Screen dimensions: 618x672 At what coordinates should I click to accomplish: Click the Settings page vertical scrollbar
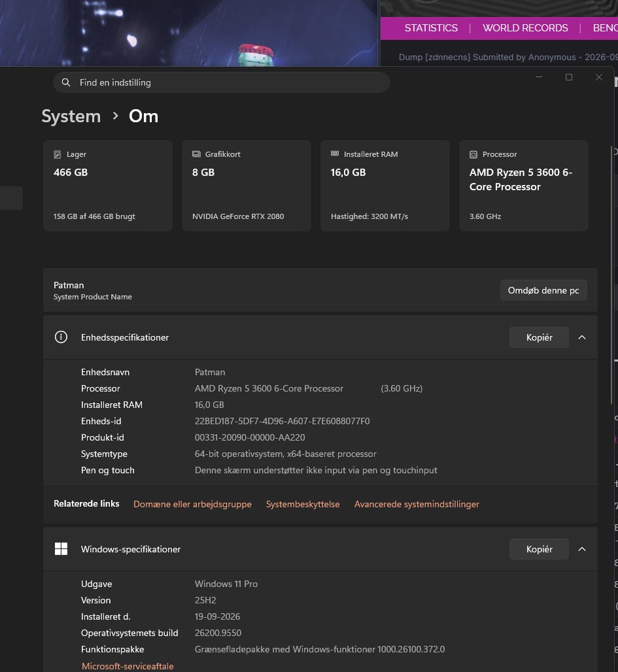tap(611, 275)
